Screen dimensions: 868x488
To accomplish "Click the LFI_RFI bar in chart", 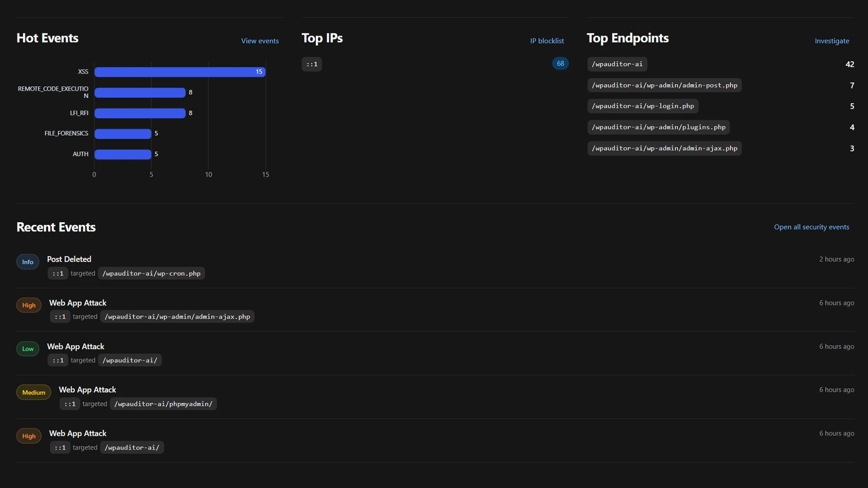I will [140, 113].
